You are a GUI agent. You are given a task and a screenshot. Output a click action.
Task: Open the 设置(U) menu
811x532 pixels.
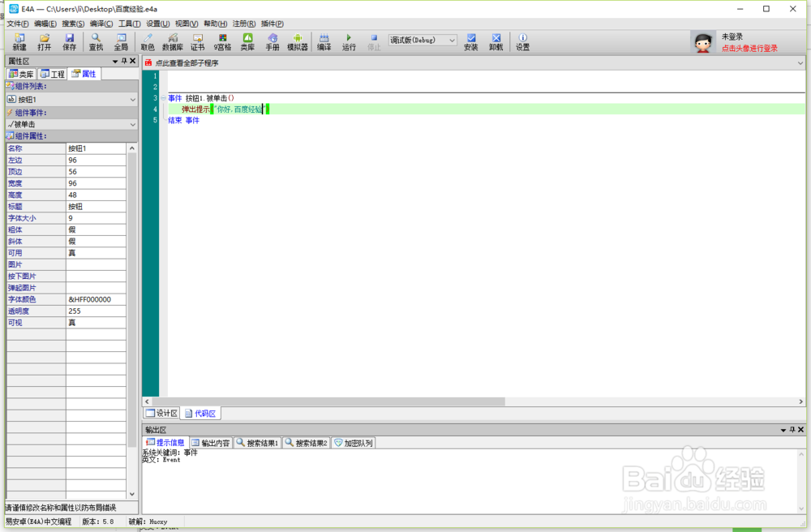[158, 24]
